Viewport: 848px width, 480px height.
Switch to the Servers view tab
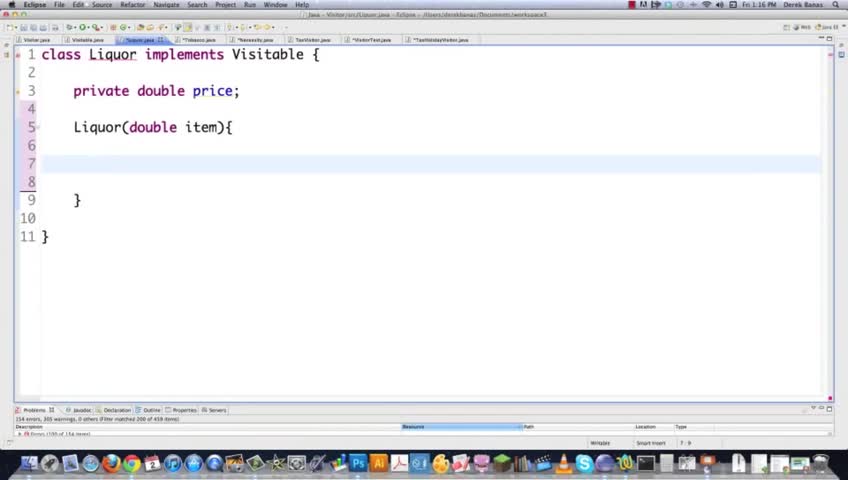(214, 410)
